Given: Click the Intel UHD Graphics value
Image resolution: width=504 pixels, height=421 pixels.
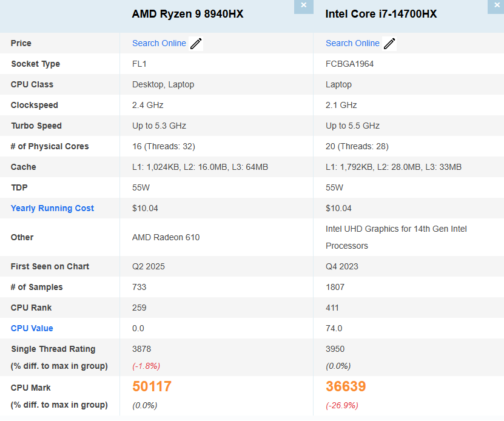Looking at the screenshot, I should (x=396, y=237).
